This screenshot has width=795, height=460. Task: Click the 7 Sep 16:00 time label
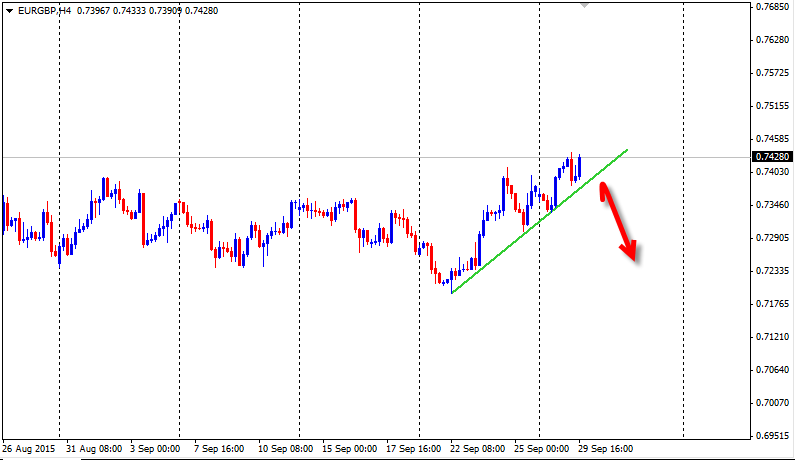219,449
